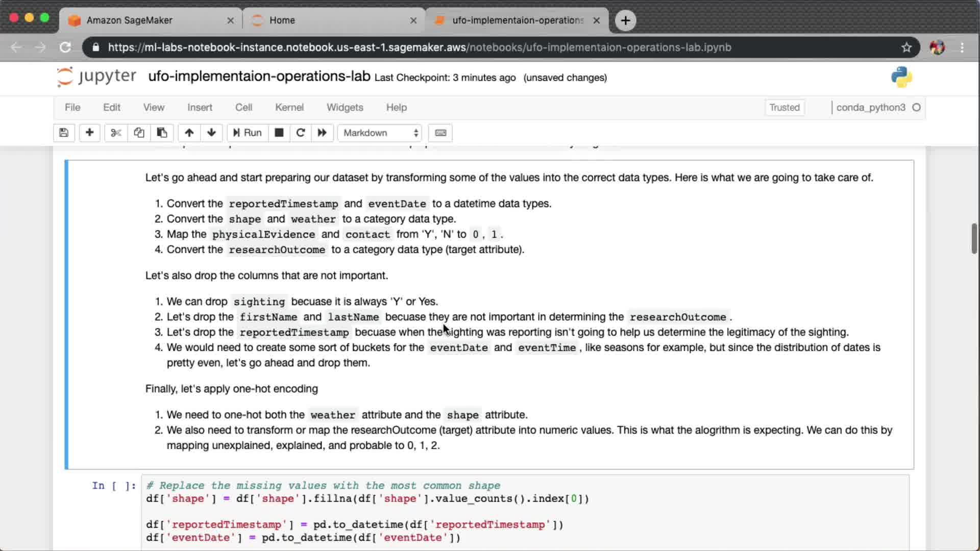Insert a cell below with plus icon
The height and width of the screenshot is (551, 980).
click(89, 133)
